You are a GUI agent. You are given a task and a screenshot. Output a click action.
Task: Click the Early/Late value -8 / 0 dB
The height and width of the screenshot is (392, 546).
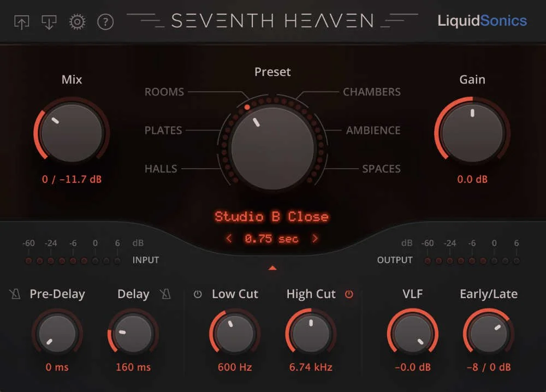(489, 367)
